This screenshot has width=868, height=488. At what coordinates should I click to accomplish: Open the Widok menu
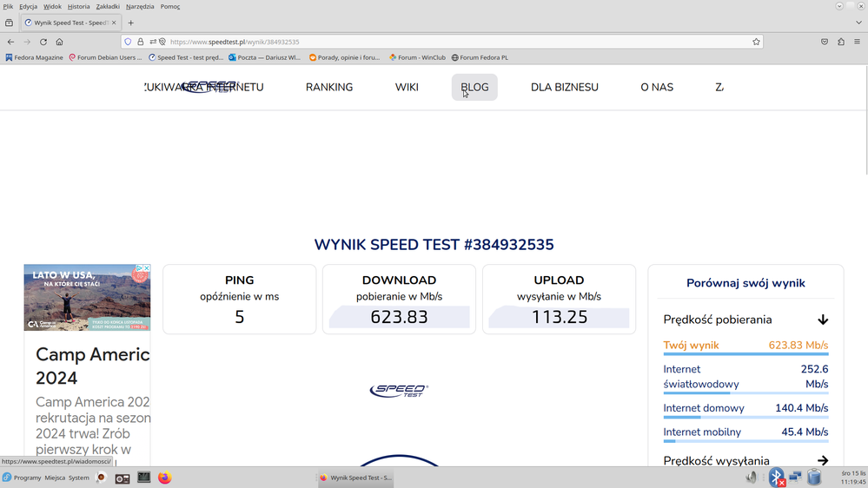[53, 7]
